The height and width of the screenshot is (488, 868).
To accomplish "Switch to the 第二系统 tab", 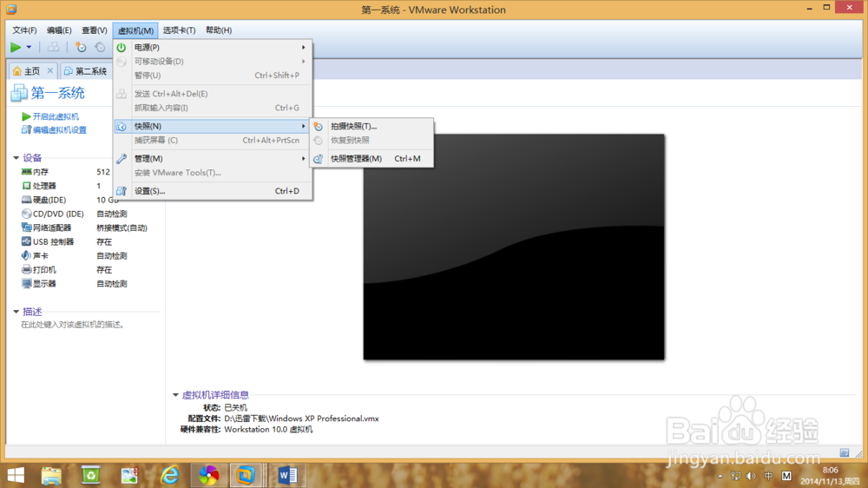I will pos(86,71).
